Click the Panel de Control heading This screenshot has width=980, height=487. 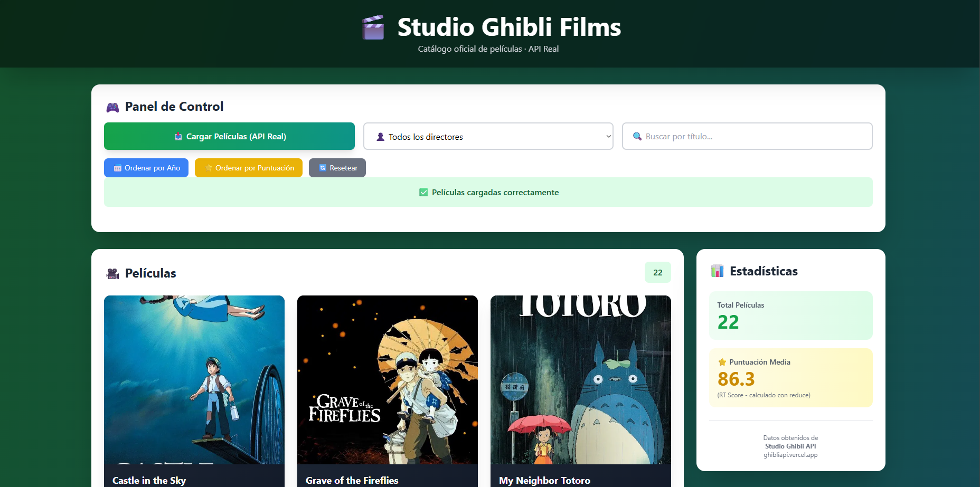174,107
